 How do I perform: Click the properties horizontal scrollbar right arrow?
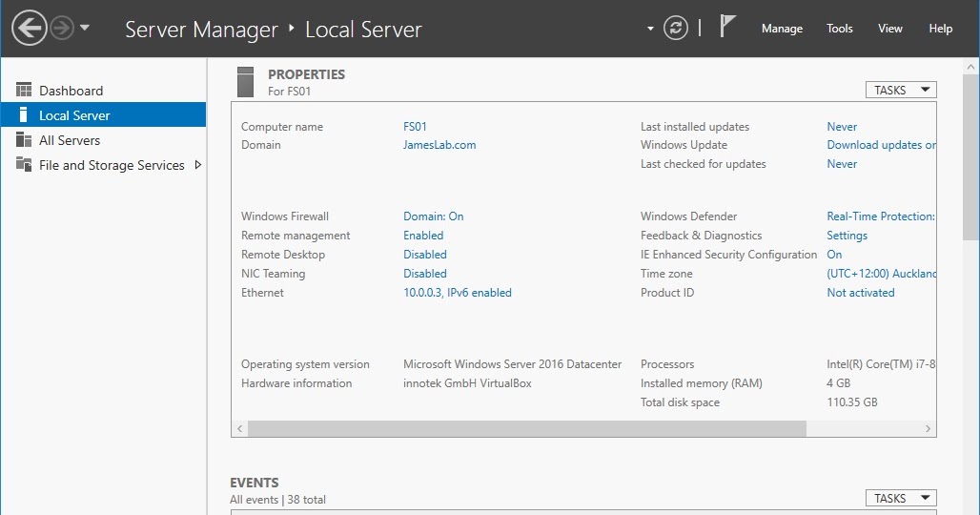tap(929, 429)
